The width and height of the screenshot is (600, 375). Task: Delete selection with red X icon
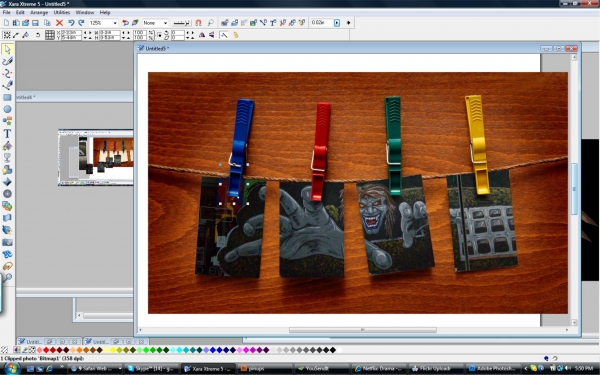59,23
